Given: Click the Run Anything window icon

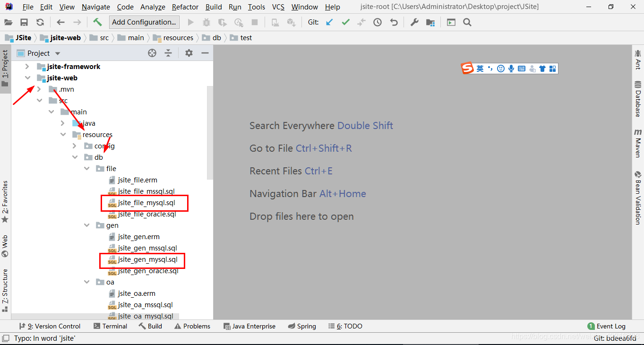Looking at the screenshot, I should point(451,22).
